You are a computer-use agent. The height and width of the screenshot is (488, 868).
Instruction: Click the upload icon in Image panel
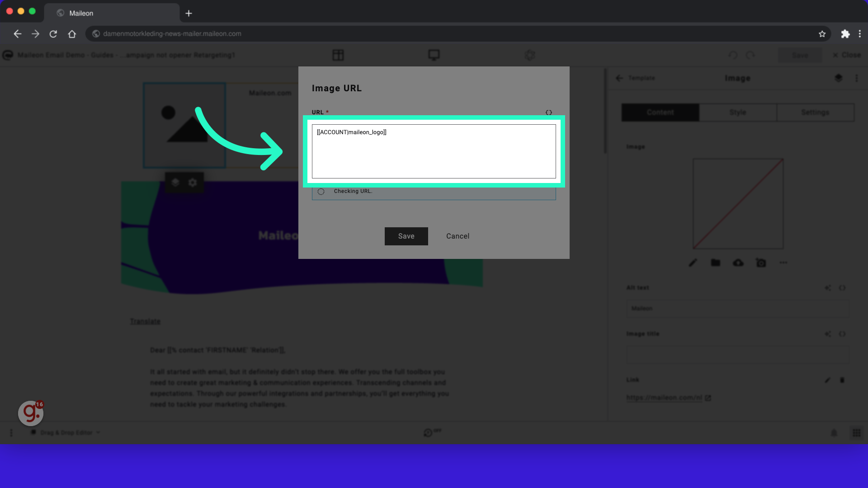(738, 263)
